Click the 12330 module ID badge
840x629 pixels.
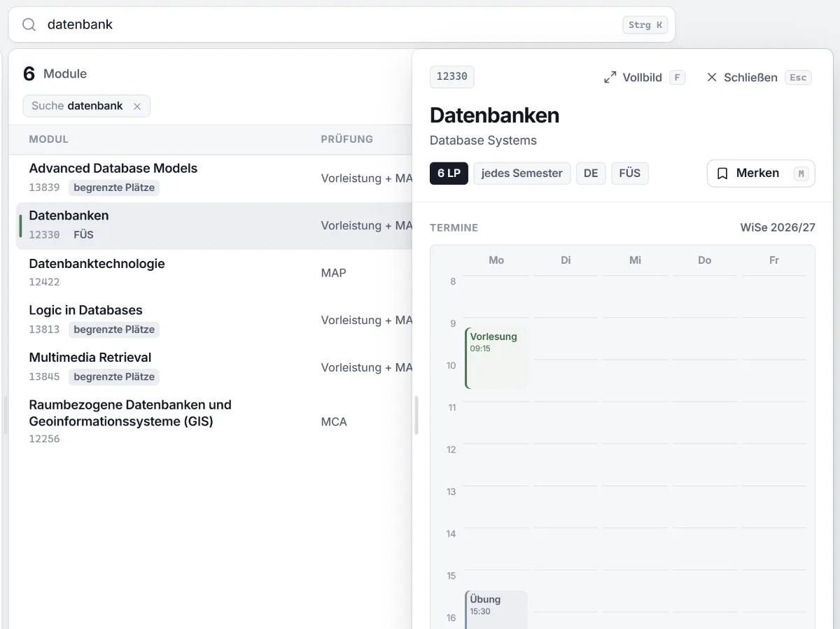click(x=452, y=77)
